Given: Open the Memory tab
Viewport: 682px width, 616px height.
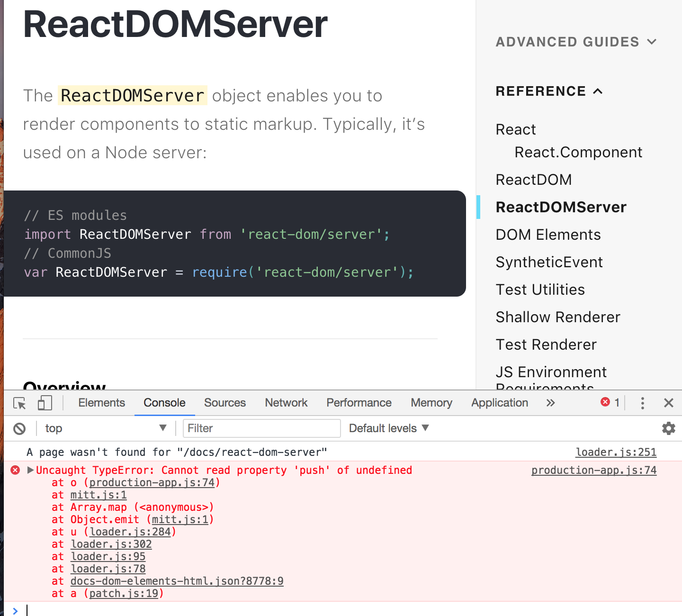Looking at the screenshot, I should 431,403.
